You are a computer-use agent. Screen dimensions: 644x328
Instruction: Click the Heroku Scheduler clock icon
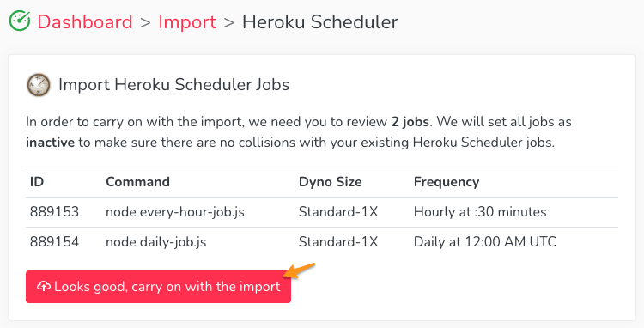point(39,85)
